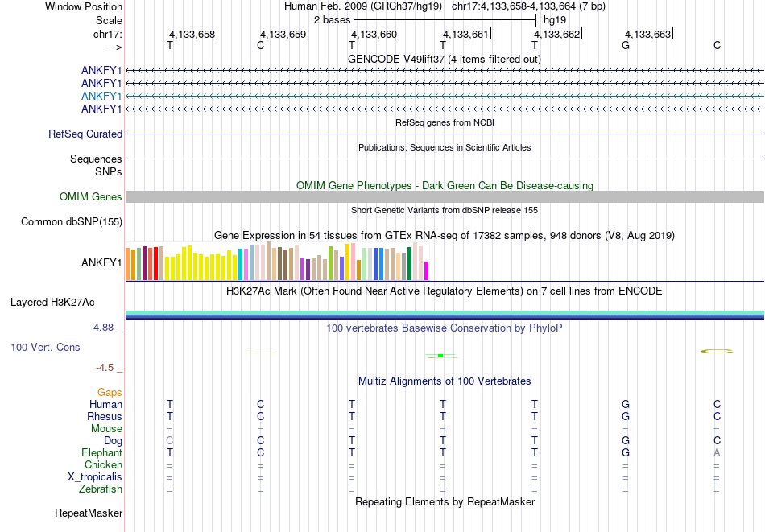
Task: Click the first orange GTEx tissue bar
Action: tap(128, 264)
